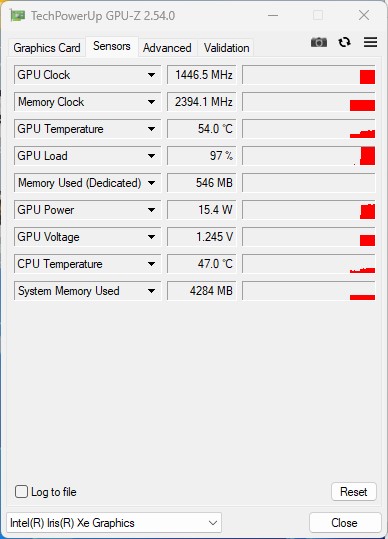Open the CPU Temperature dropdown arrow
388x539 pixels.
pyautogui.click(x=151, y=264)
